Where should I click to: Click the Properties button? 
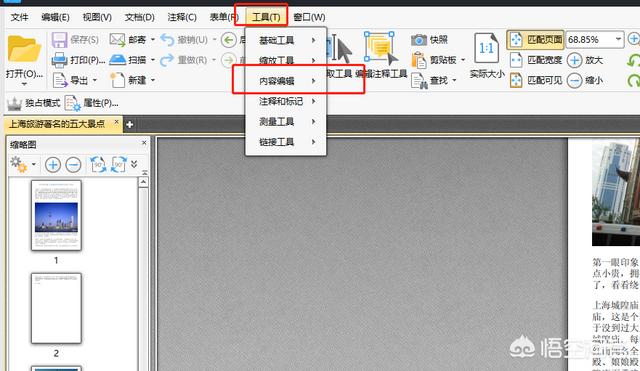(92, 103)
